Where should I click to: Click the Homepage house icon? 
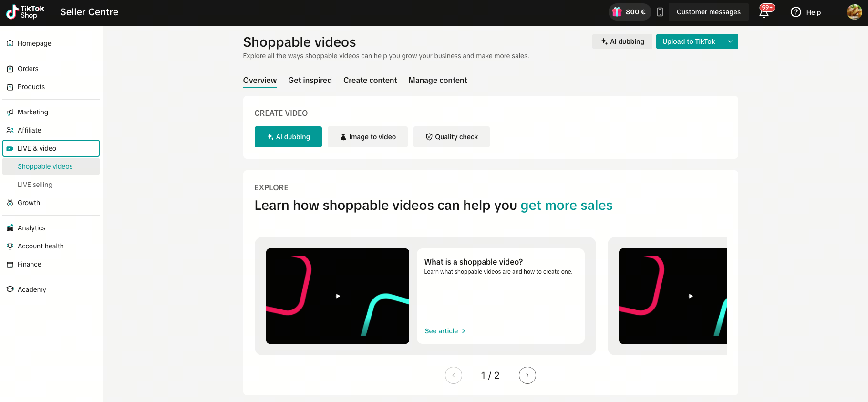(x=10, y=43)
